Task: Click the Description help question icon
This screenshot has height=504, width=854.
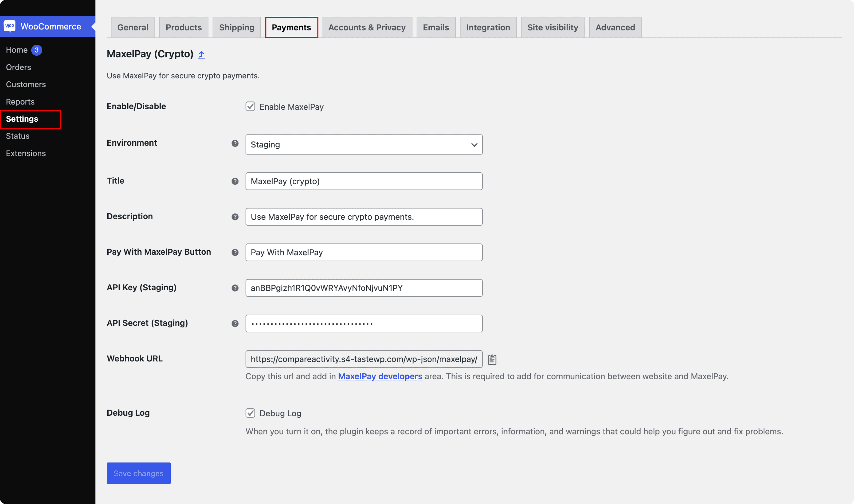Action: click(235, 217)
